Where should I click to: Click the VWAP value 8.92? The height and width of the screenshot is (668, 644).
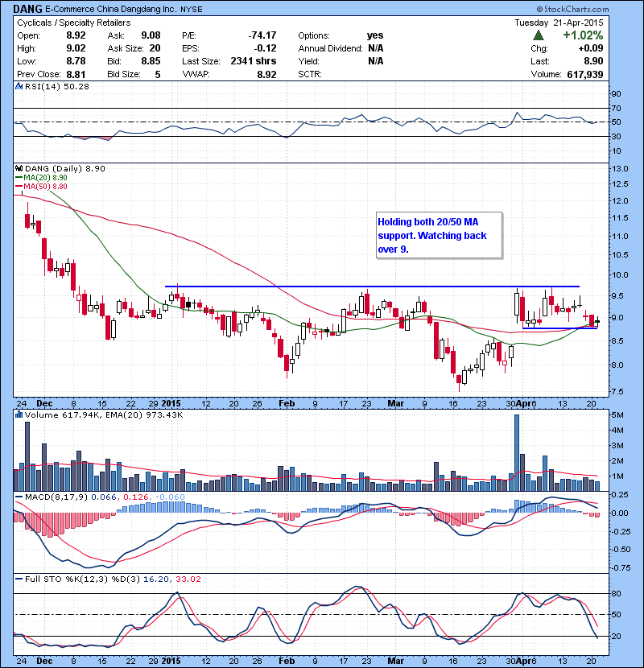click(x=266, y=74)
